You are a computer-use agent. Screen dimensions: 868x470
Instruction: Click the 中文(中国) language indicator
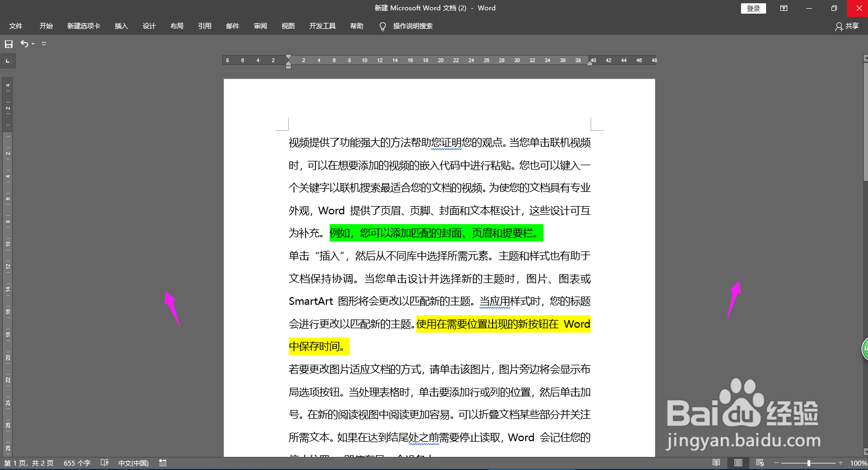point(133,463)
